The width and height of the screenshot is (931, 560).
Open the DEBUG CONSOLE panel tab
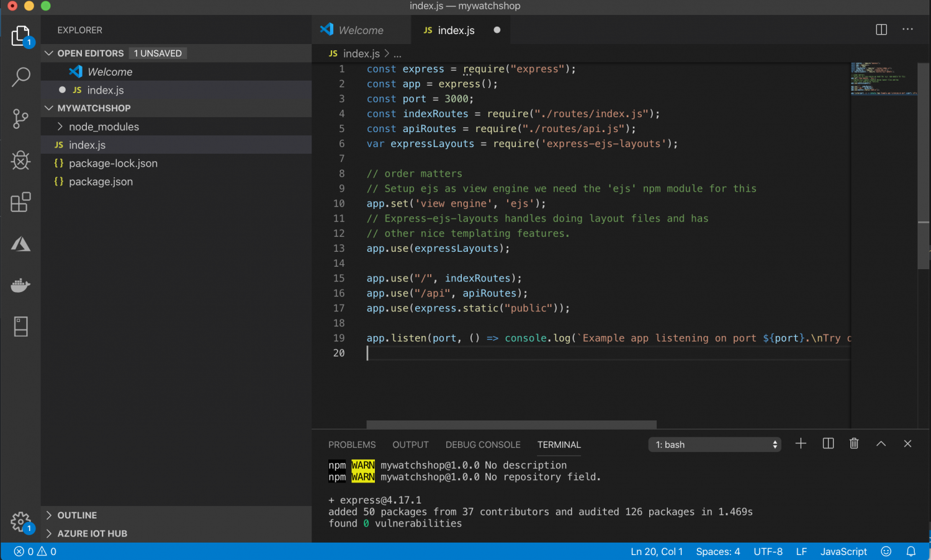[x=483, y=445]
